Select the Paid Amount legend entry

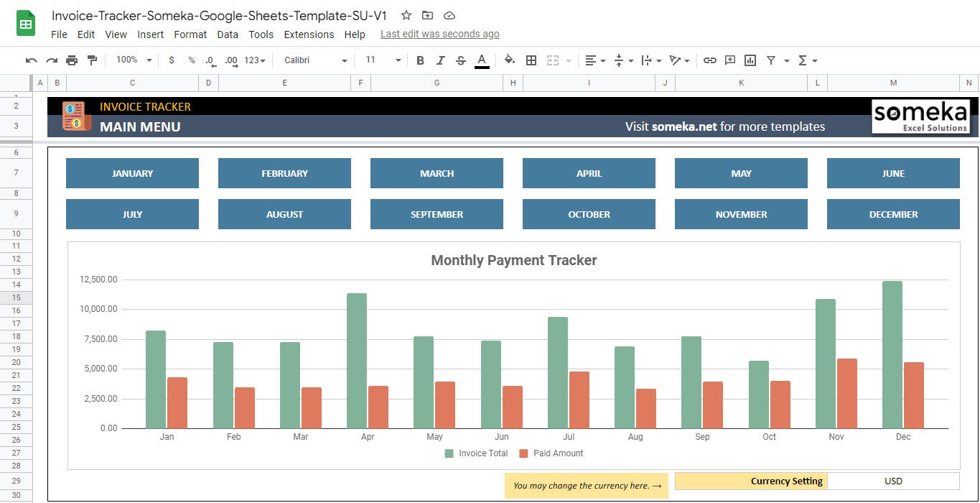[x=551, y=453]
